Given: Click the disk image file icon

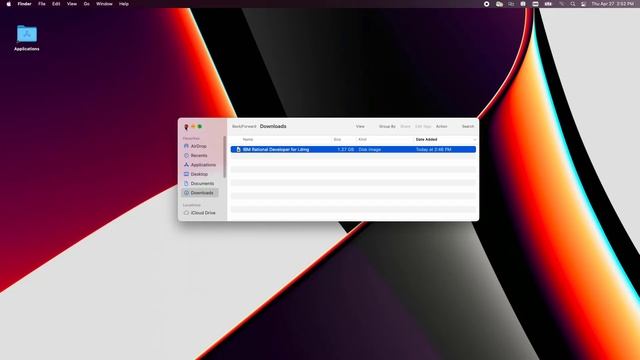Looking at the screenshot, I should click(x=238, y=150).
